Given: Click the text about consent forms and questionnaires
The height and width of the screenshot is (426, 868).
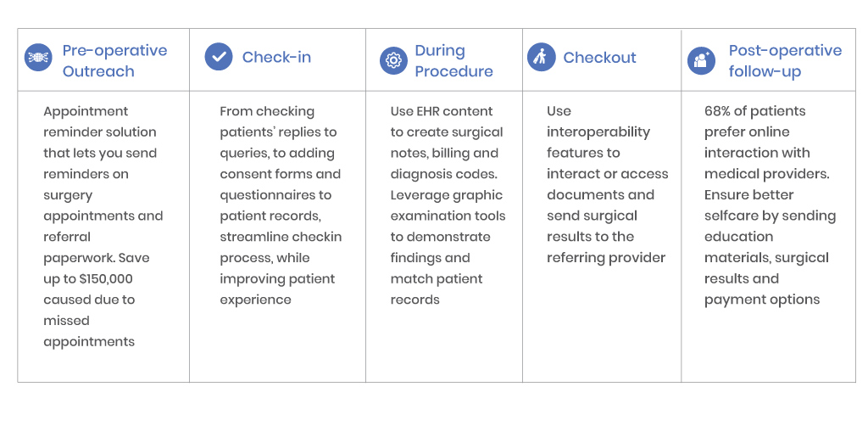Looking at the screenshot, I should click(x=280, y=184).
